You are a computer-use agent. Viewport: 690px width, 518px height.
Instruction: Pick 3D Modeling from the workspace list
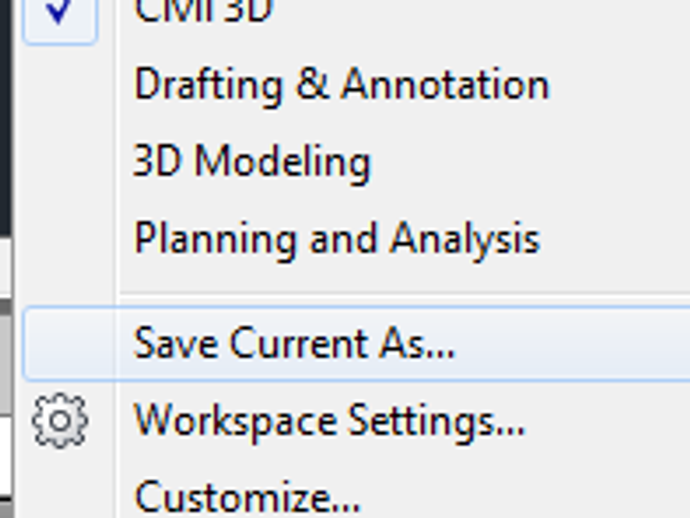coord(252,161)
